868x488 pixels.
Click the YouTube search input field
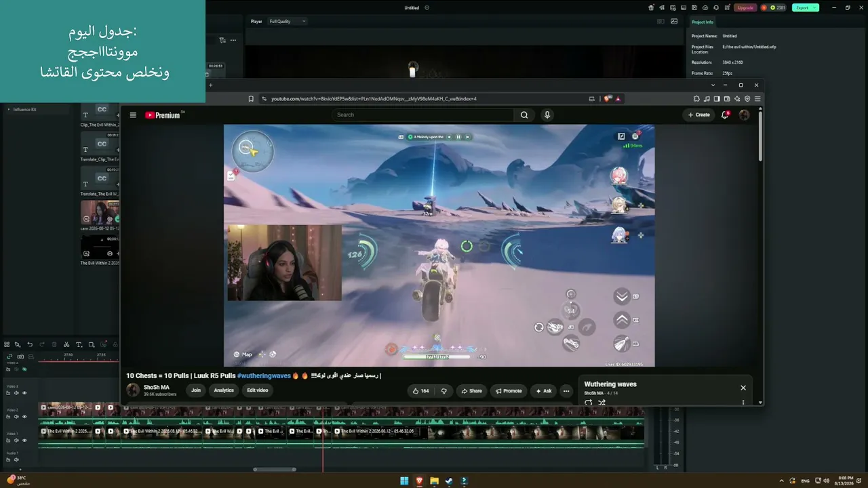(424, 115)
